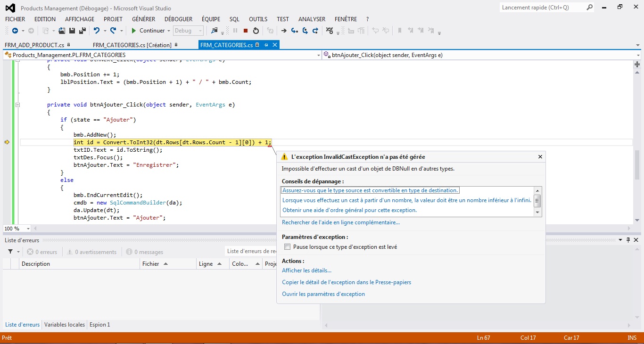Switch to Espion 1 tab
The width and height of the screenshot is (644, 344).
(100, 325)
